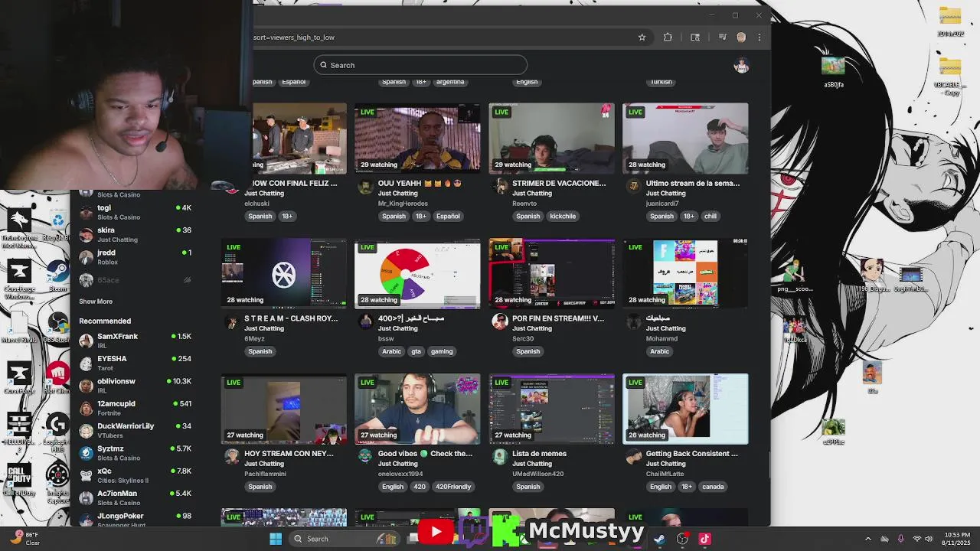Open the Pachiflammini channel name link

click(x=265, y=474)
